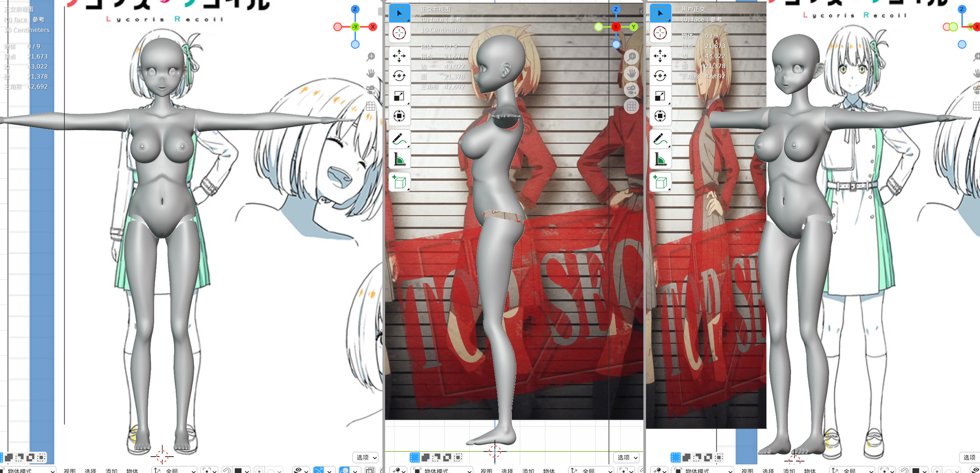The width and height of the screenshot is (980, 473).
Task: Select the Scale tool in the middle viewport
Action: [x=399, y=96]
